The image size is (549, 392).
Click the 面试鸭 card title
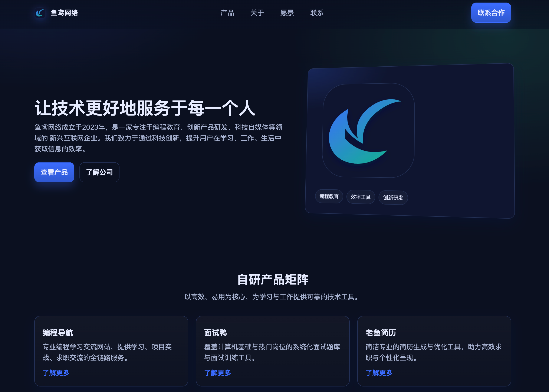click(215, 333)
